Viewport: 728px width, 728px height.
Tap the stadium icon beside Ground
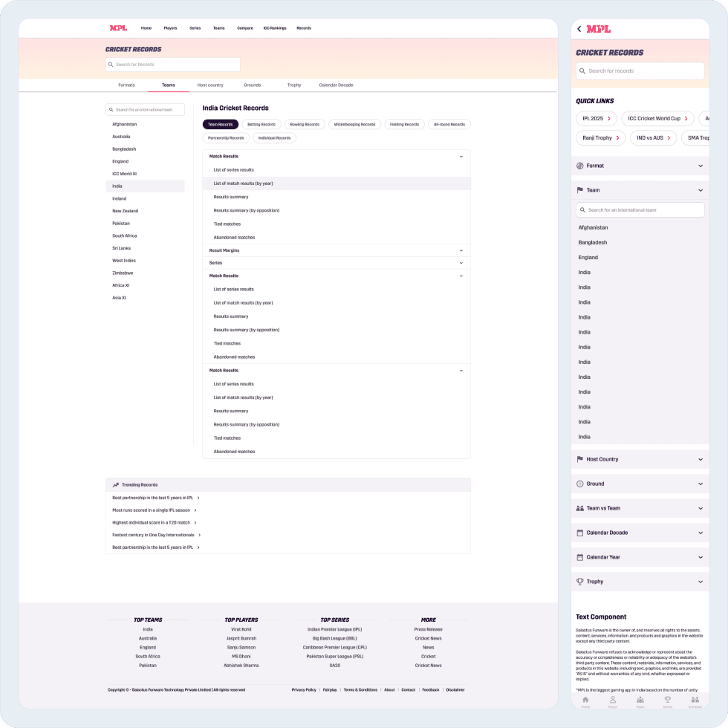(580, 484)
